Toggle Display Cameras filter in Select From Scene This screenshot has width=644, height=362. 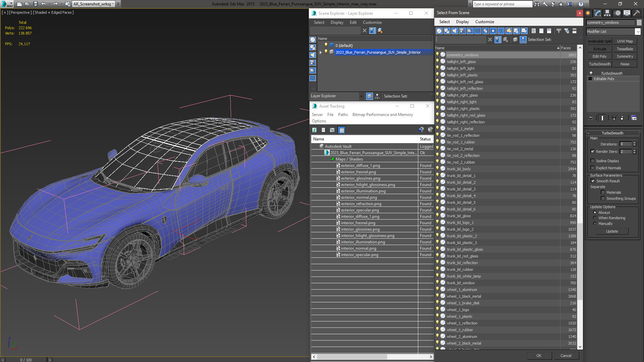(x=462, y=31)
